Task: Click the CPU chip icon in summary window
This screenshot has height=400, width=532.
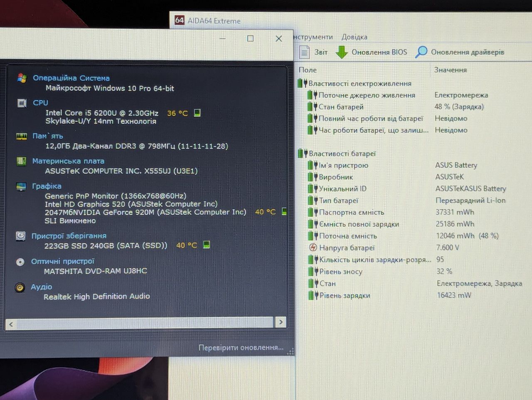Action: [22, 103]
